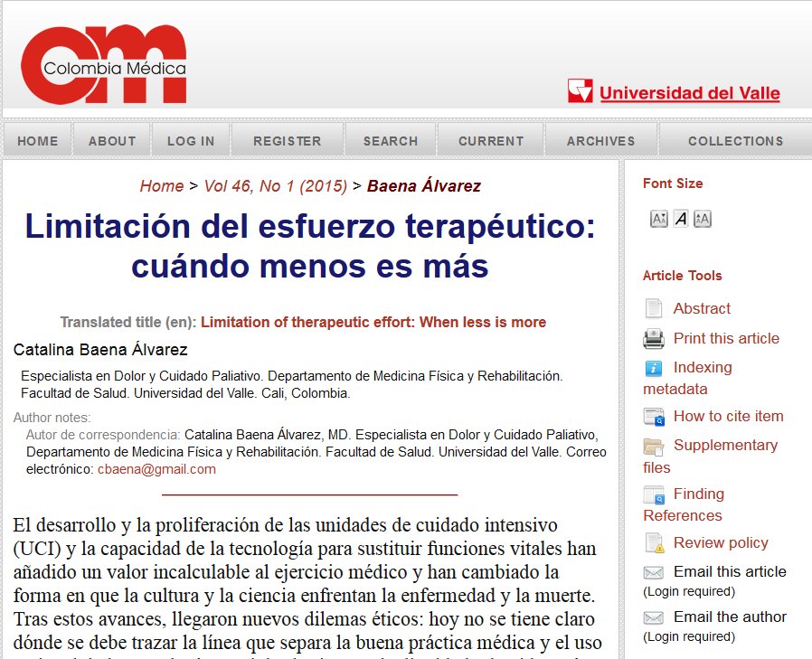The height and width of the screenshot is (659, 812).
Task: Decrease the font size
Action: pos(658,218)
